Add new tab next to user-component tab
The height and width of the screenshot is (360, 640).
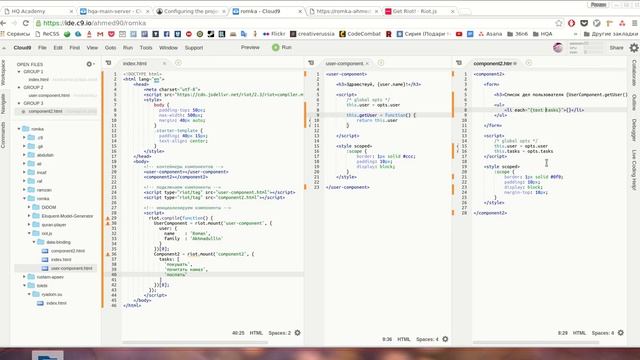click(x=381, y=63)
